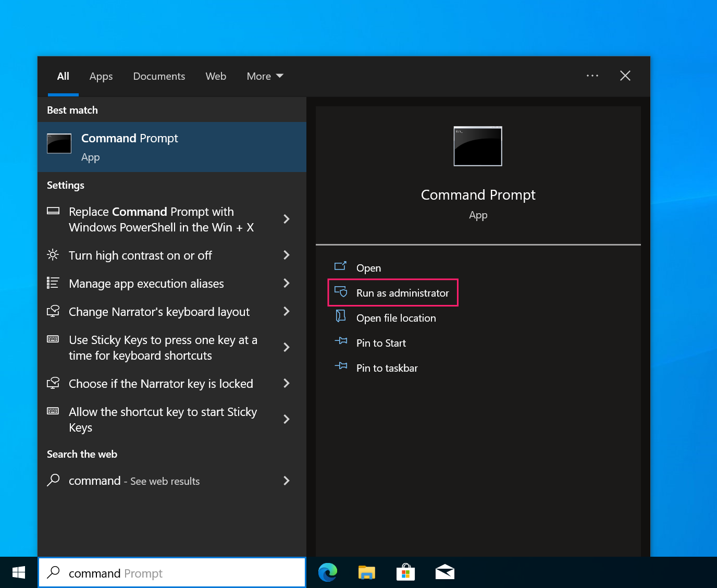717x588 pixels.
Task: Click the keyboard icon beside Replace Command Prompt setting
Action: pyautogui.click(x=53, y=211)
